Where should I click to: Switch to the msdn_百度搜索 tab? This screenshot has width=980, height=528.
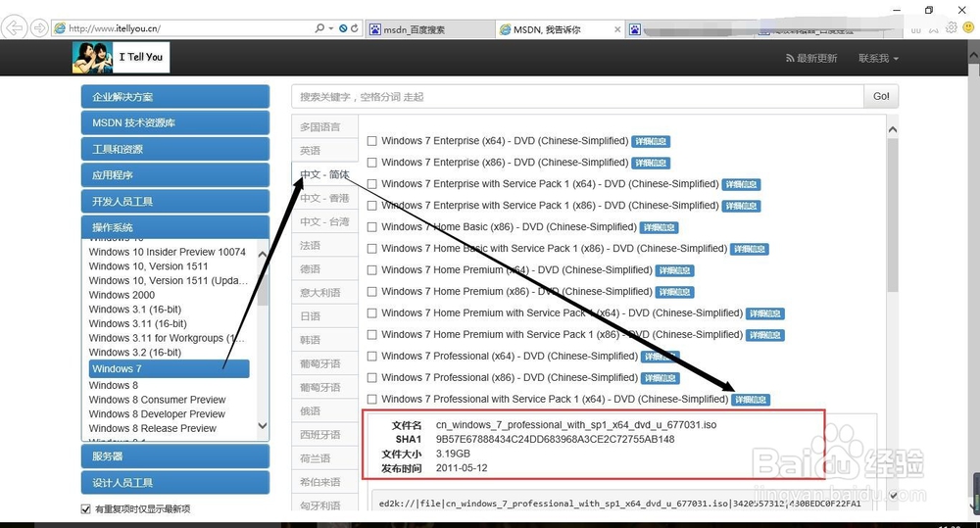pyautogui.click(x=430, y=29)
